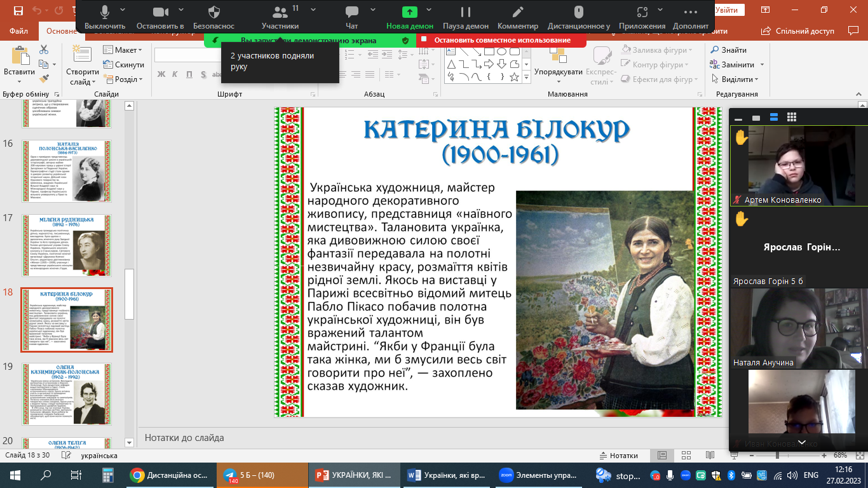868x488 pixels.
Task: Open Упорядкувати arrange dropdown
Action: click(559, 66)
